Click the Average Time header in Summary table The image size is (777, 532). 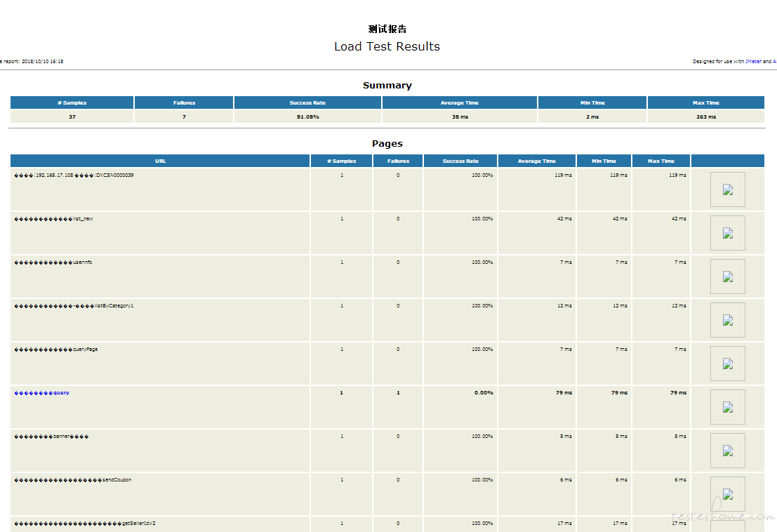click(459, 102)
